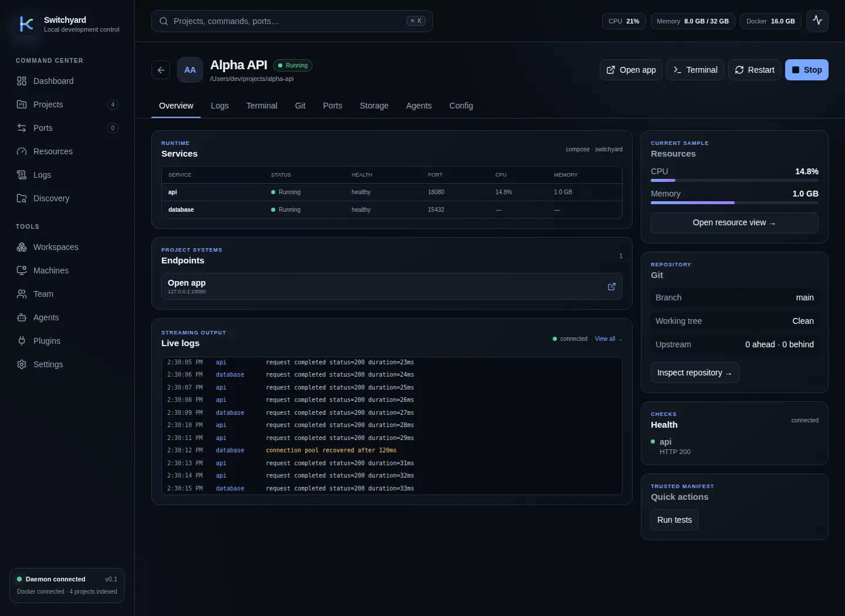
Task: Stop the Alpha API project
Action: pyautogui.click(x=807, y=70)
